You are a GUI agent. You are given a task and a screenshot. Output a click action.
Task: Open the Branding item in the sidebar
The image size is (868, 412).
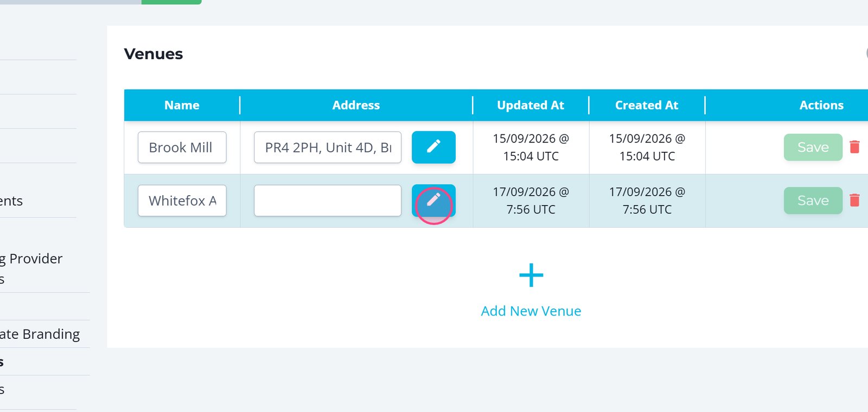[40, 334]
